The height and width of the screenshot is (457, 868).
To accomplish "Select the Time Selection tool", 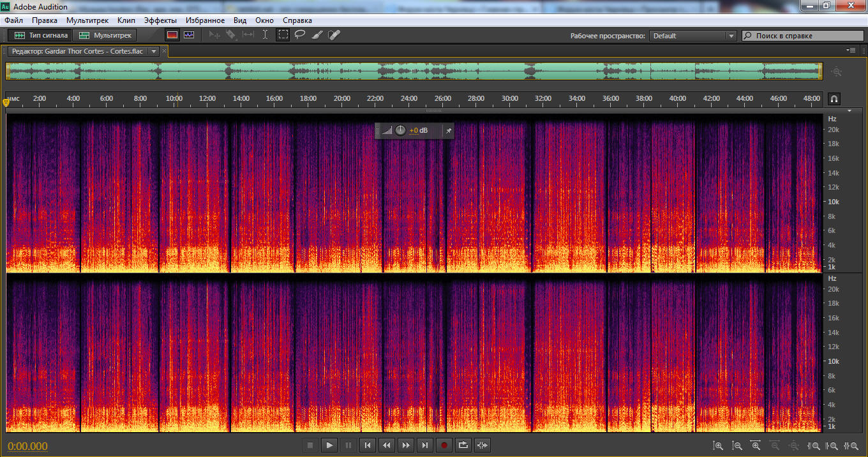I will (266, 35).
